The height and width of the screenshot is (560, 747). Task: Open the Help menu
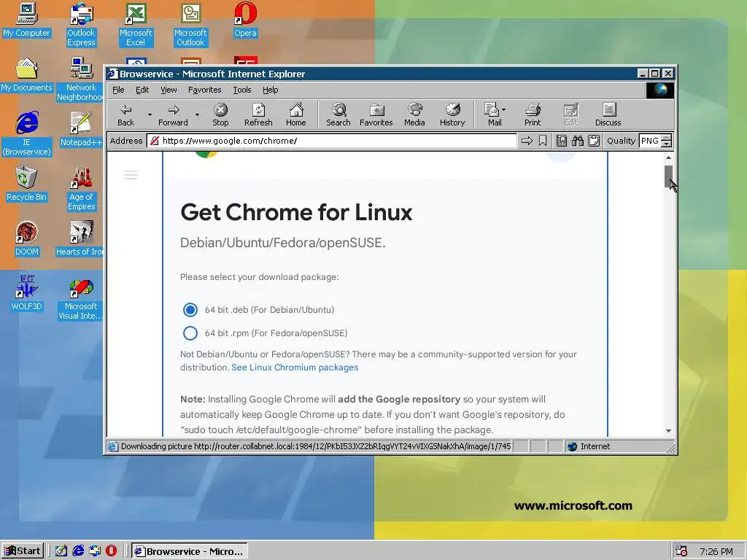pos(270,90)
